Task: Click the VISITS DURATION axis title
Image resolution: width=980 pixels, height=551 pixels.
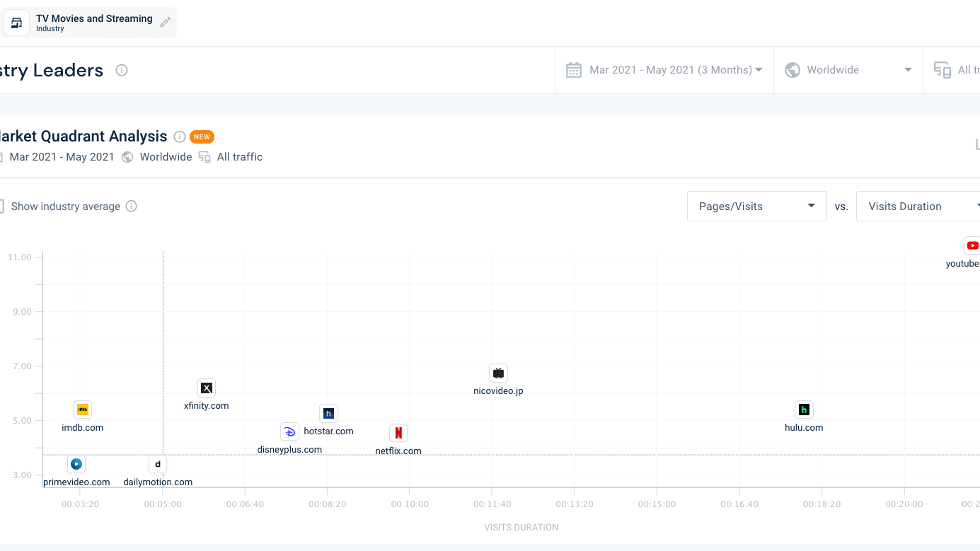Action: [521, 528]
